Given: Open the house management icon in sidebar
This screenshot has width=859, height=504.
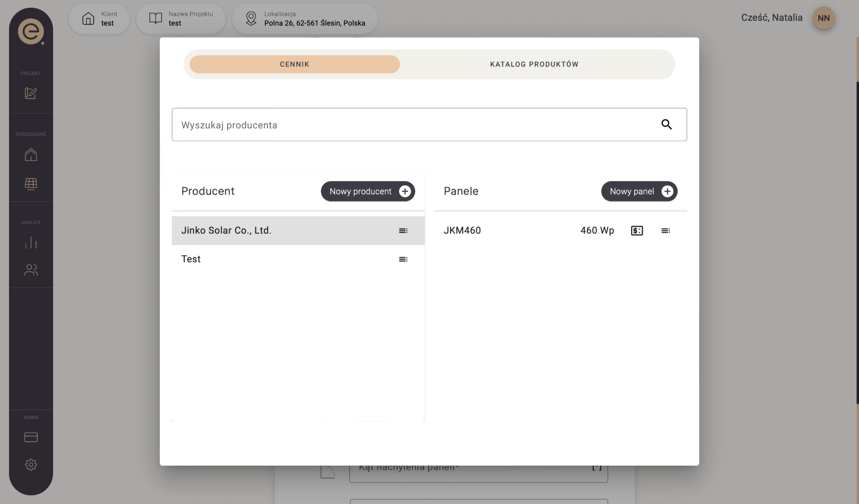Looking at the screenshot, I should [x=30, y=155].
